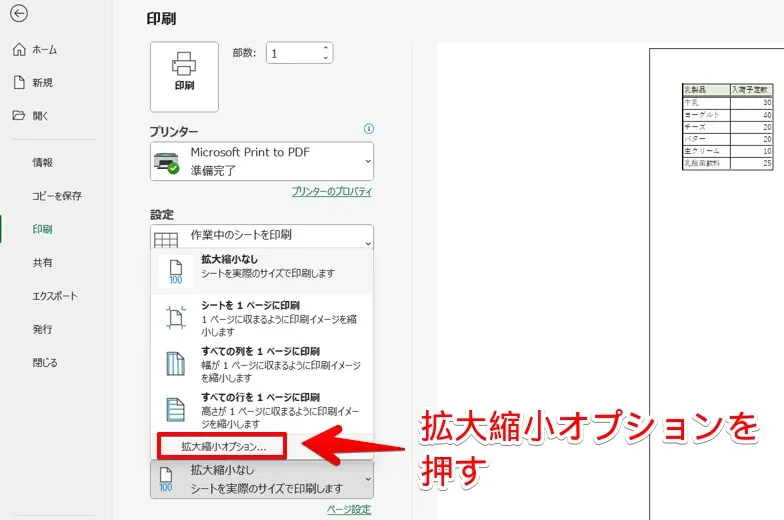Select 拡大縮小なし scaling option
The width and height of the screenshot is (784, 520).
(x=262, y=272)
